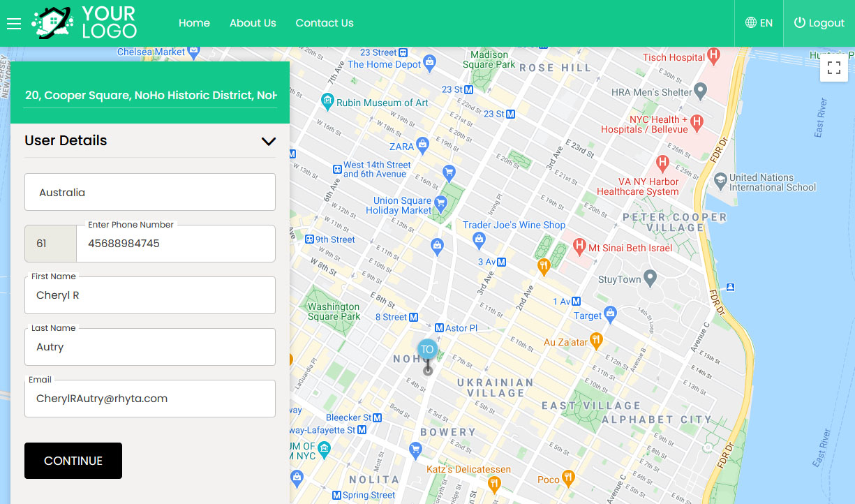Go to the Home page
The image size is (855, 504).
pyautogui.click(x=194, y=23)
